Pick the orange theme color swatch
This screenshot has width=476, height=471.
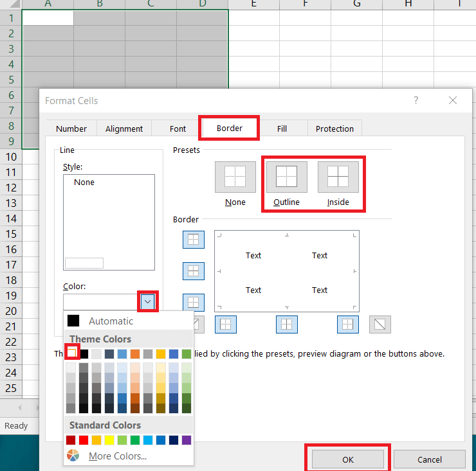[x=135, y=353]
